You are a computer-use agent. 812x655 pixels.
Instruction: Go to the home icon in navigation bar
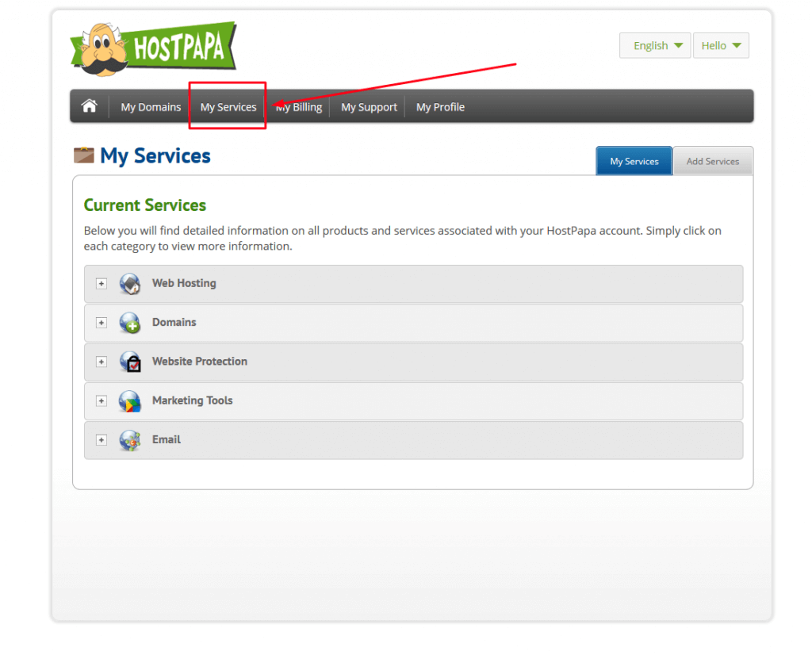tap(89, 106)
